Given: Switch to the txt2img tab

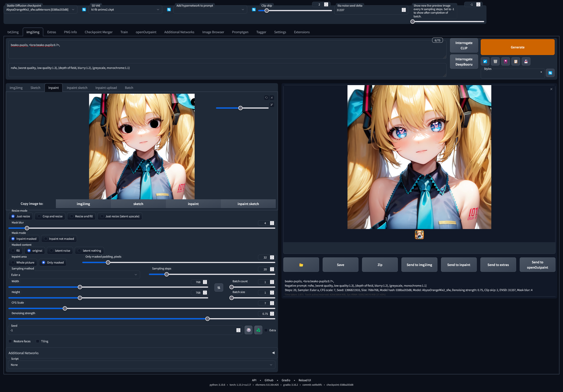Looking at the screenshot, I should [x=13, y=32].
